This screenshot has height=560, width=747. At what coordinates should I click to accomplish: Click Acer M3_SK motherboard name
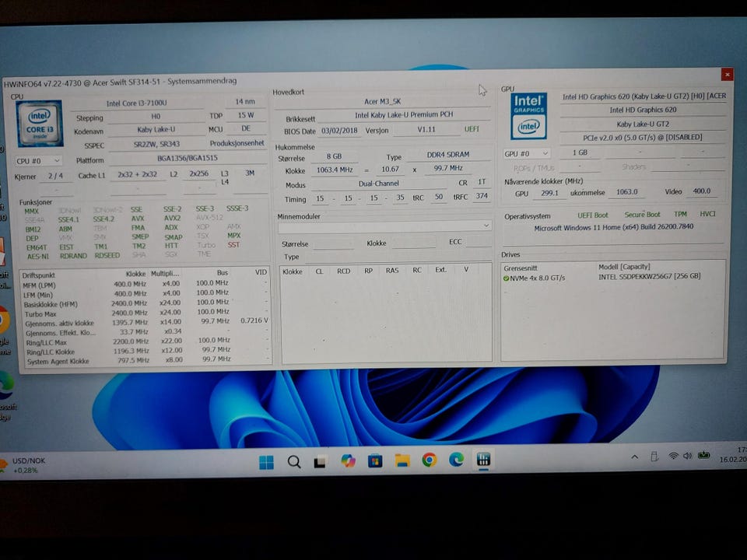pyautogui.click(x=383, y=101)
